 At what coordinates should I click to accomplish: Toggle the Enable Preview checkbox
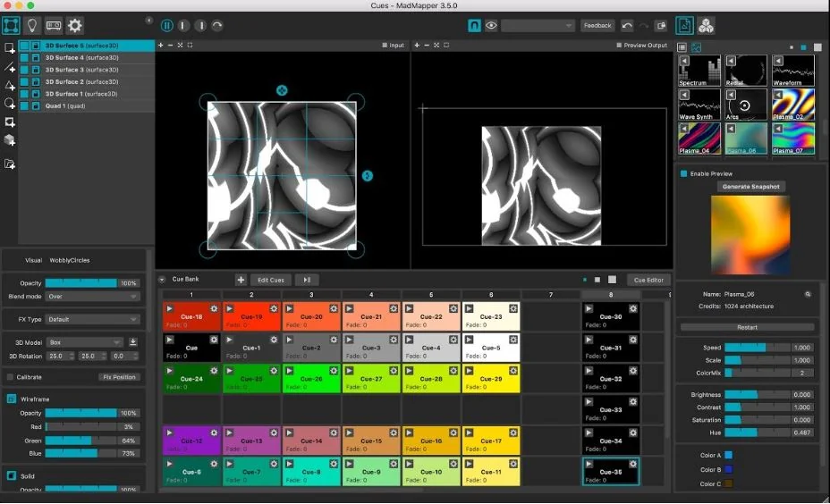(683, 173)
